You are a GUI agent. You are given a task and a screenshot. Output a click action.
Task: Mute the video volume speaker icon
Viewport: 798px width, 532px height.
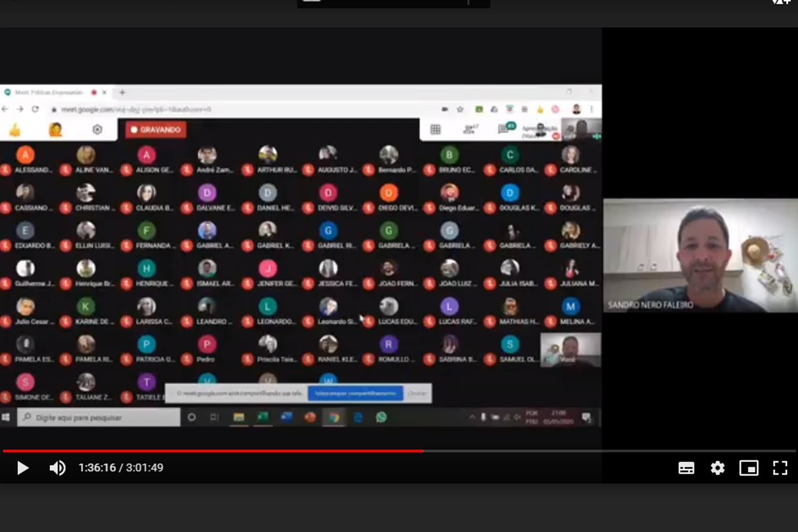[57, 468]
